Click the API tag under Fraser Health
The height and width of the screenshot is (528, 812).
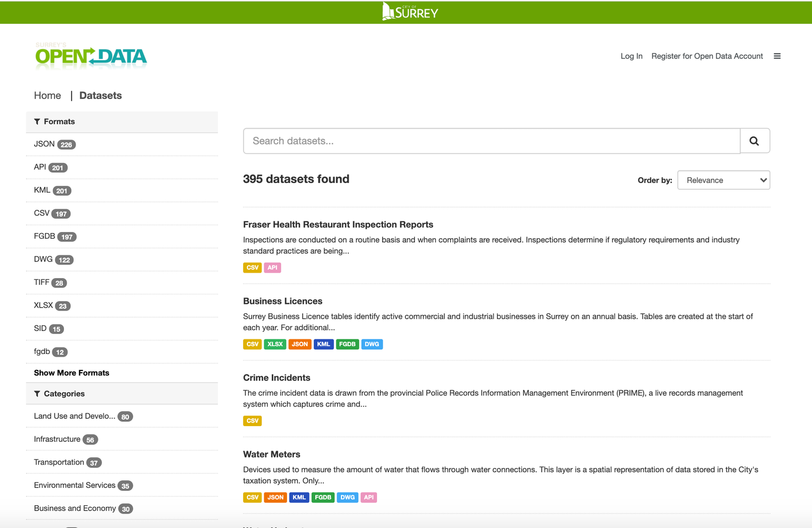(x=273, y=268)
